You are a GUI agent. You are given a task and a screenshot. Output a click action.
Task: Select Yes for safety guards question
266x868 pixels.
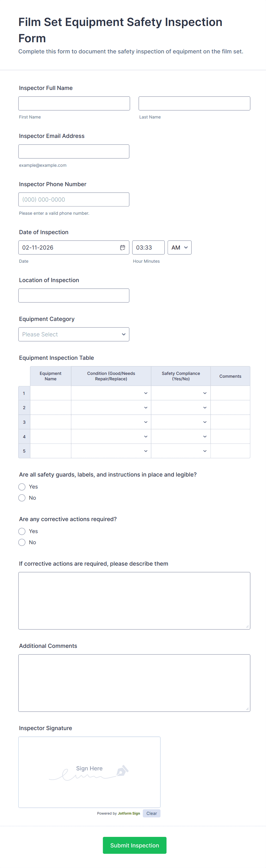pos(22,487)
